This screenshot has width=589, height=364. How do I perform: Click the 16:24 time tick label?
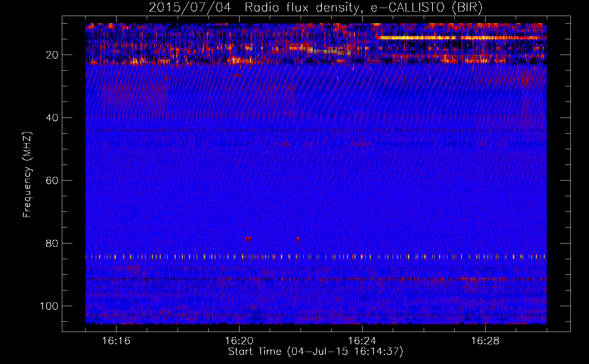click(x=362, y=341)
